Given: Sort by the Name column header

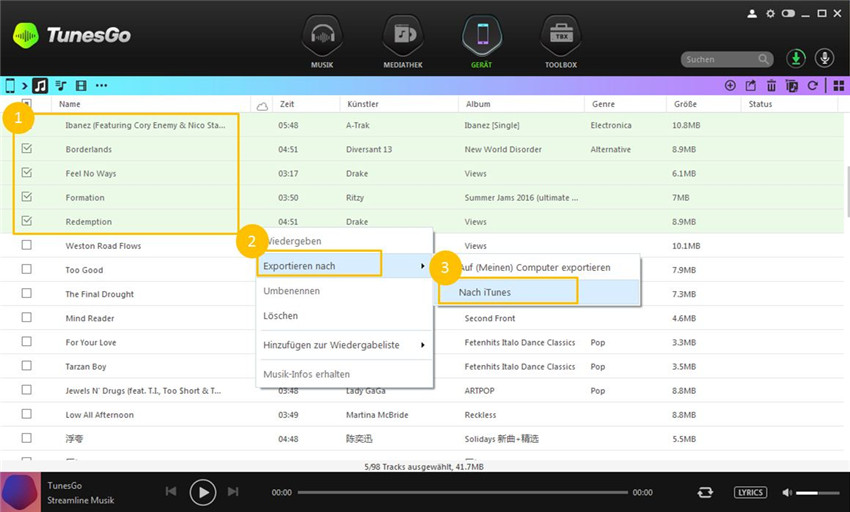Looking at the screenshot, I should click(70, 104).
